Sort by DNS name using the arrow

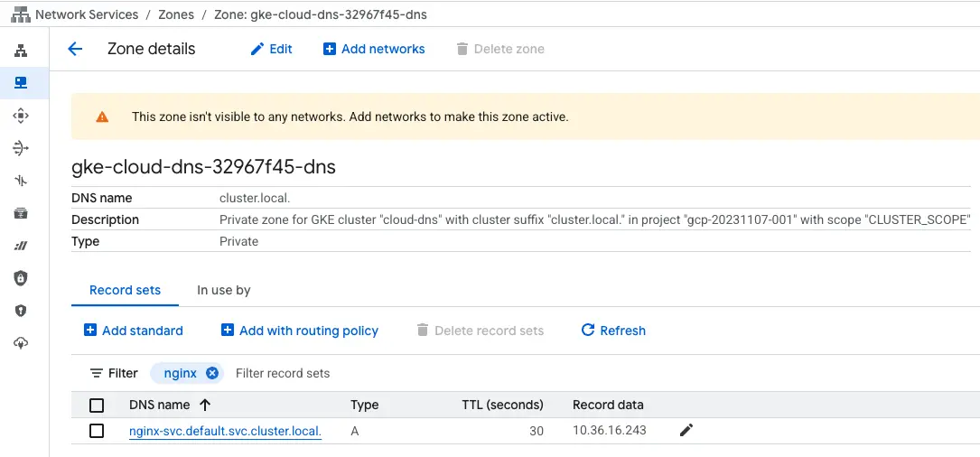pos(205,405)
